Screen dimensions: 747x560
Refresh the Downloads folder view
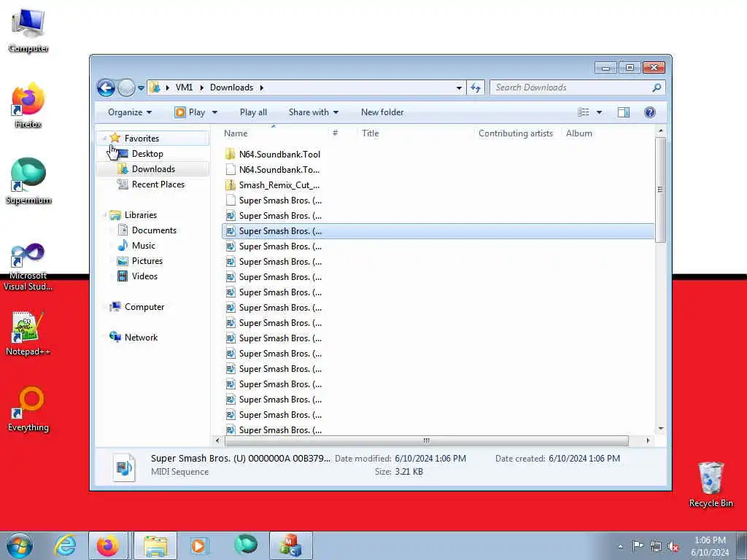[476, 87]
